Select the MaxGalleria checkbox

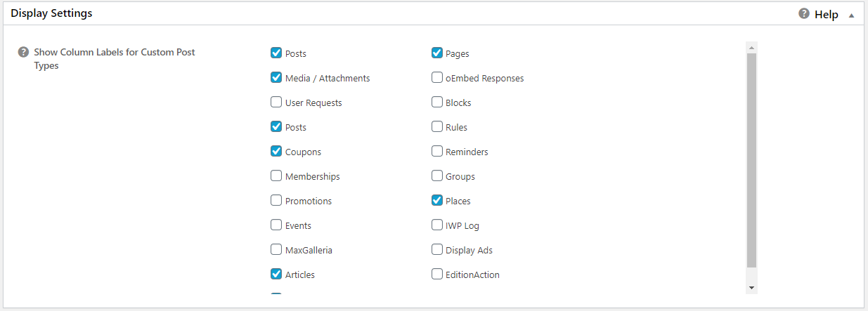[276, 250]
